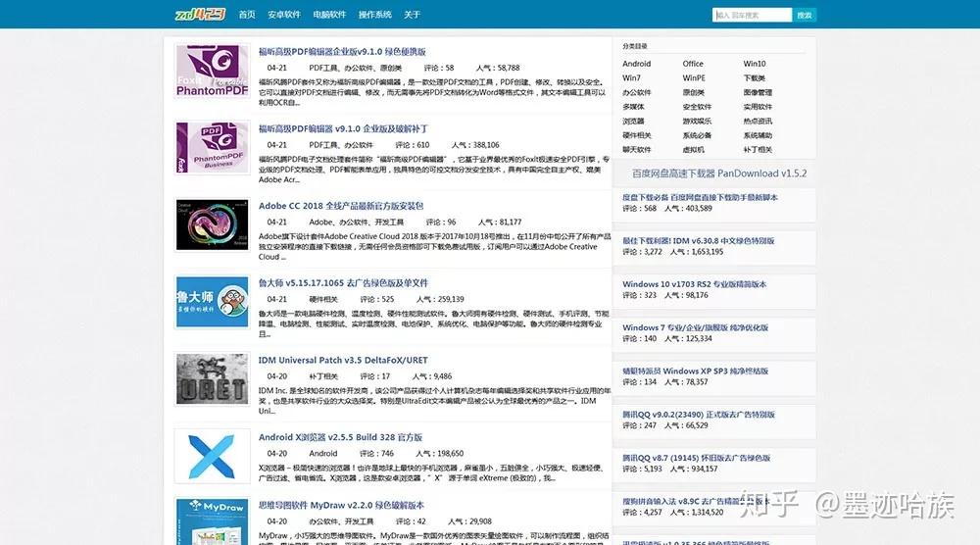
Task: Click the 补丁相关 tag under IDM Universal Patch
Action: pos(323,376)
